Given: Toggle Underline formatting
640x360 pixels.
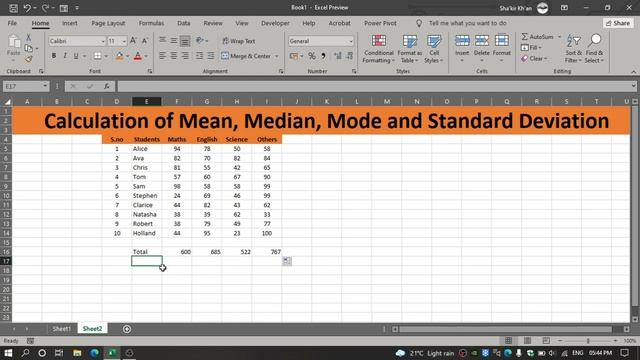Looking at the screenshot, I should [x=76, y=56].
